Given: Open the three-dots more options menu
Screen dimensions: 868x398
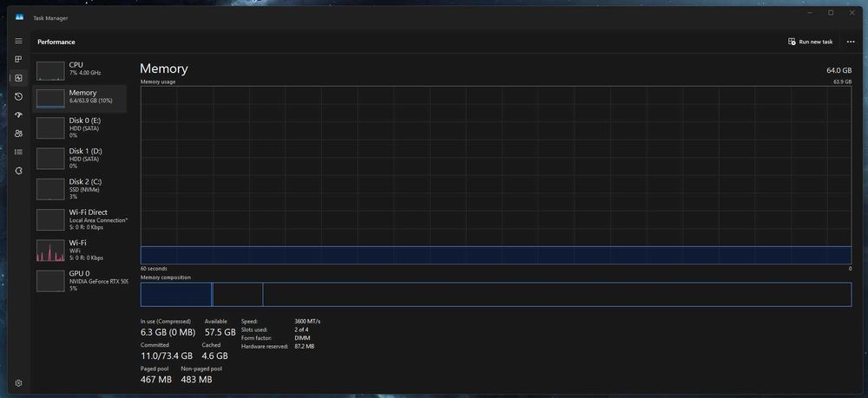Looking at the screenshot, I should coord(851,42).
